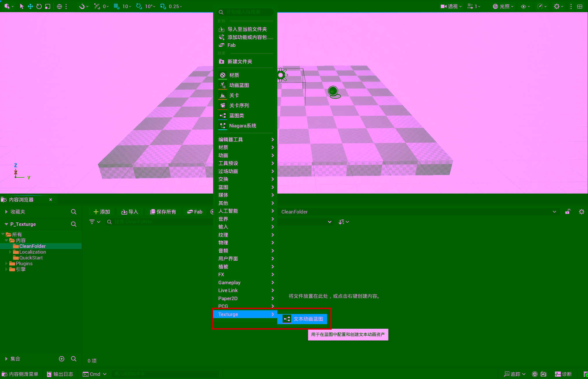Click the context menu search field
Image resolution: width=588 pixels, height=379 pixels.
click(245, 12)
